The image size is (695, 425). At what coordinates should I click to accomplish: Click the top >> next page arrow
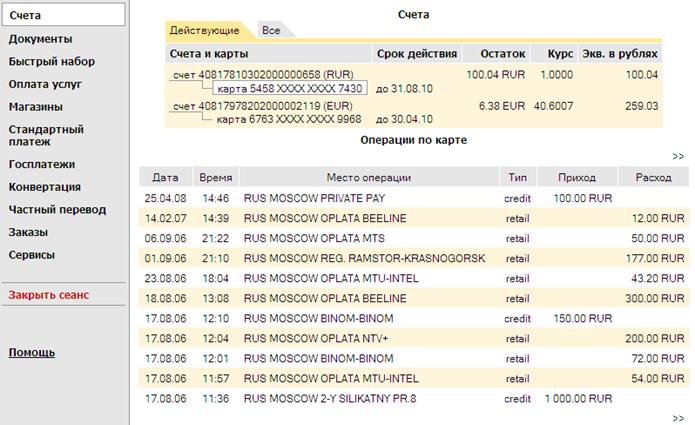(x=678, y=156)
